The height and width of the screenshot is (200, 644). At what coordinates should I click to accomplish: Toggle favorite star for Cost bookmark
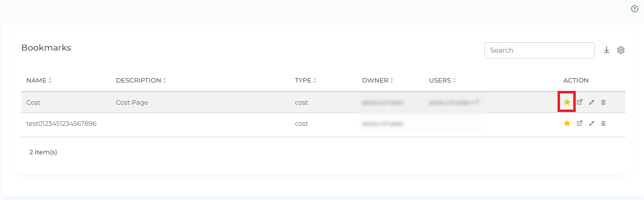tap(567, 102)
